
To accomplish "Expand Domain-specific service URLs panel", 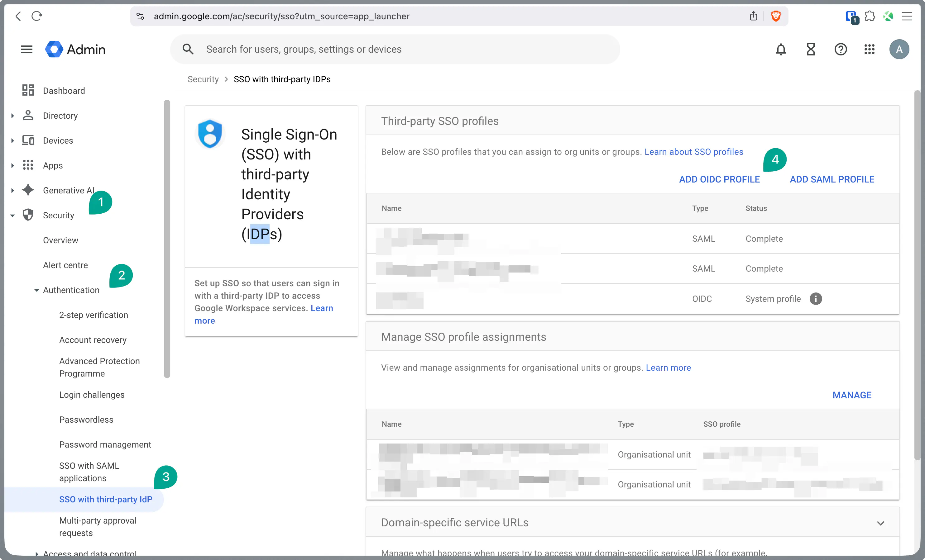I will pyautogui.click(x=880, y=523).
